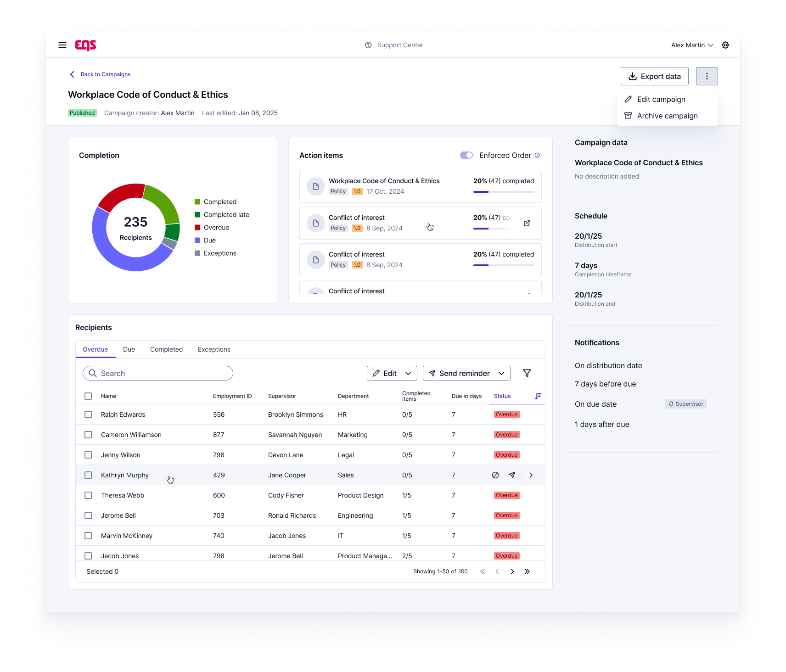Toggle the Enforced Order switch
Screen dimensions: 786x672
[466, 155]
